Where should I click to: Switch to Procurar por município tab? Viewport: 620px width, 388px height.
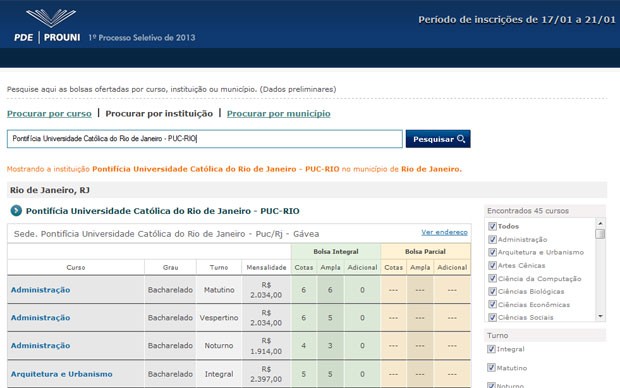(x=278, y=114)
